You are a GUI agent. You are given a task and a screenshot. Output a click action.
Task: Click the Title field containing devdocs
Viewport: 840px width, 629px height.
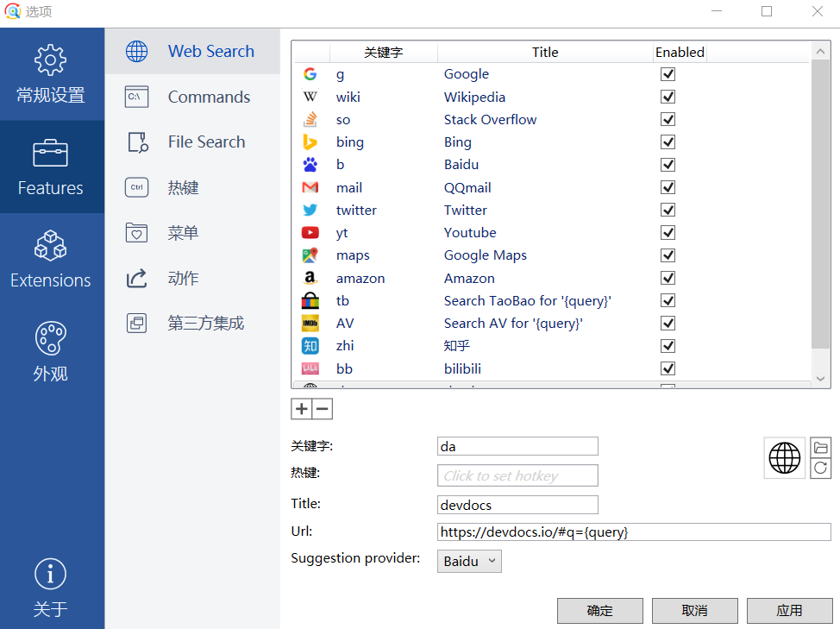click(517, 505)
